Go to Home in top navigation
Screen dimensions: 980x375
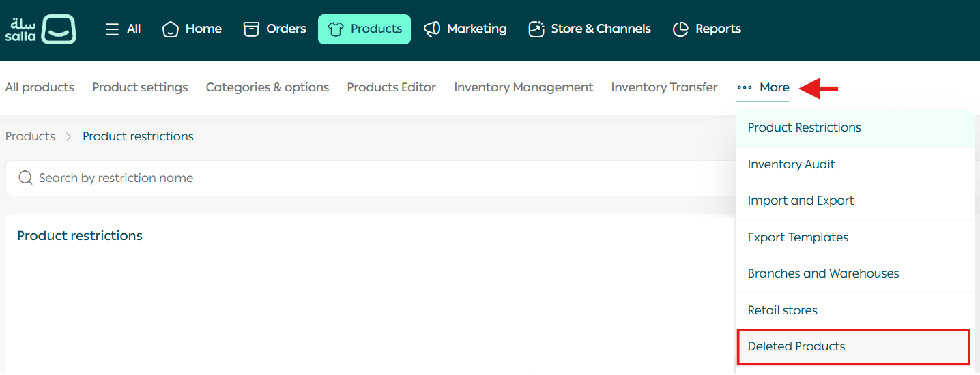point(192,29)
